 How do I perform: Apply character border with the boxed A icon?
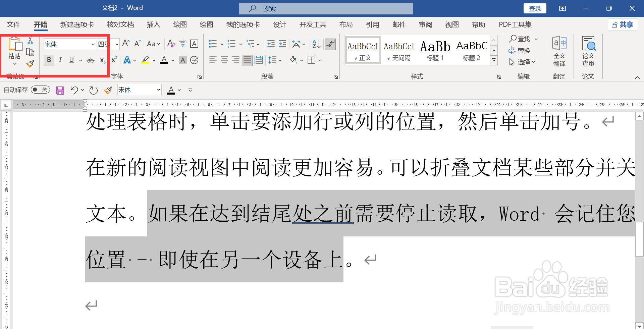[x=194, y=44]
